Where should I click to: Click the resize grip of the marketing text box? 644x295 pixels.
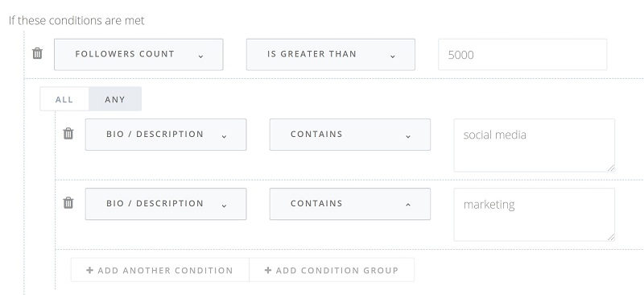pyautogui.click(x=611, y=237)
